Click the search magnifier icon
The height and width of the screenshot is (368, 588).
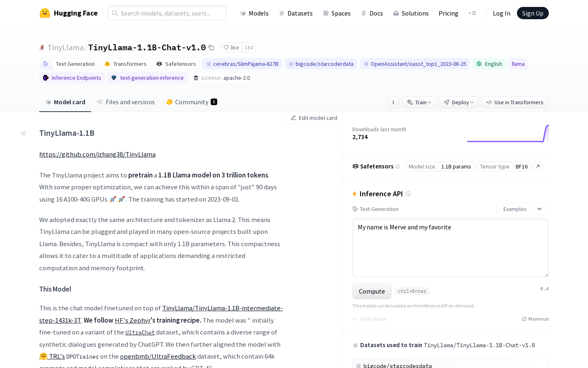tap(115, 13)
